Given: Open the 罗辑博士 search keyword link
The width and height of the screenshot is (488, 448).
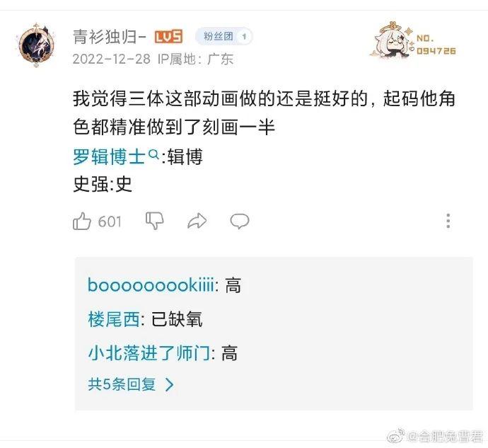Looking at the screenshot, I should (x=109, y=156).
